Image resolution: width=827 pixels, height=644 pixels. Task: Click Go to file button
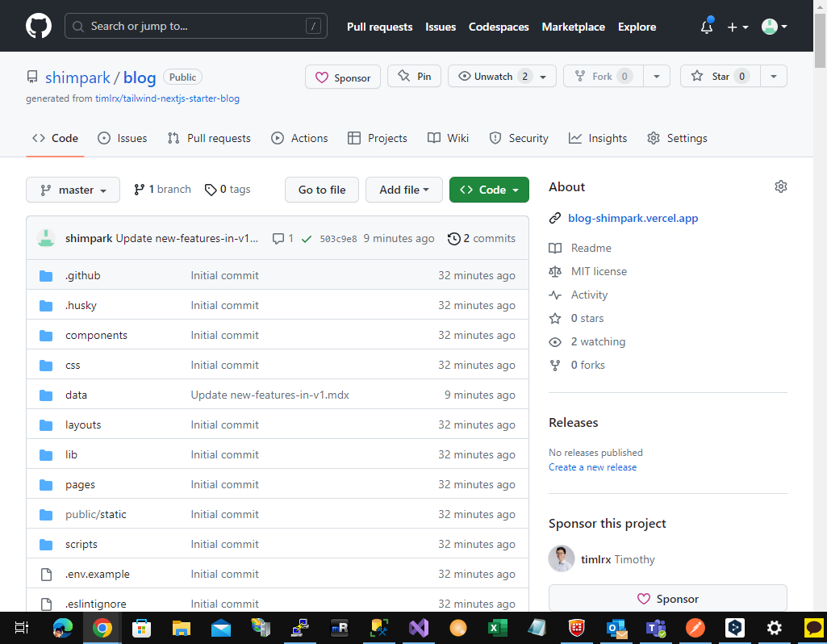point(322,190)
